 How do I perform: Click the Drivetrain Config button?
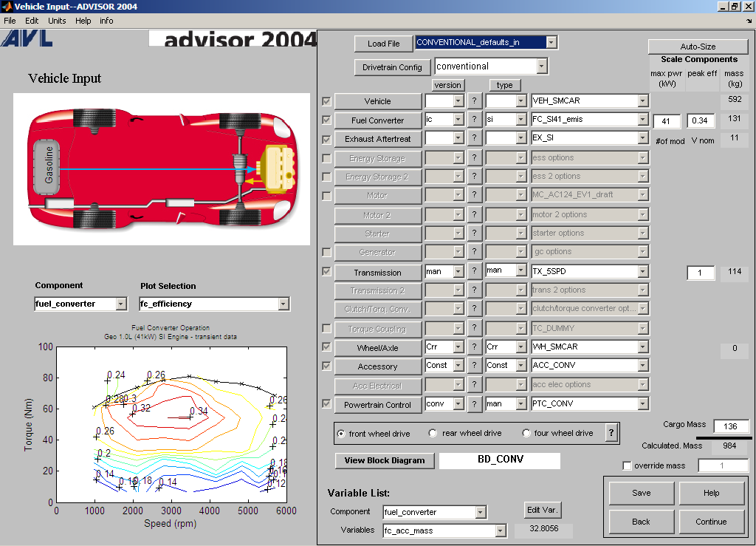(x=392, y=67)
